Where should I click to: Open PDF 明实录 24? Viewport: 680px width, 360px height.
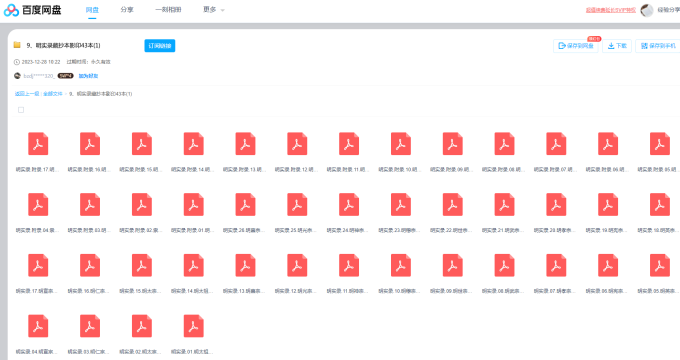coord(349,205)
